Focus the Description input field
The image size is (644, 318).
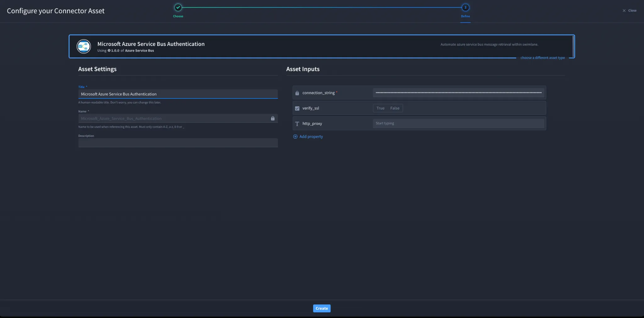(x=178, y=143)
